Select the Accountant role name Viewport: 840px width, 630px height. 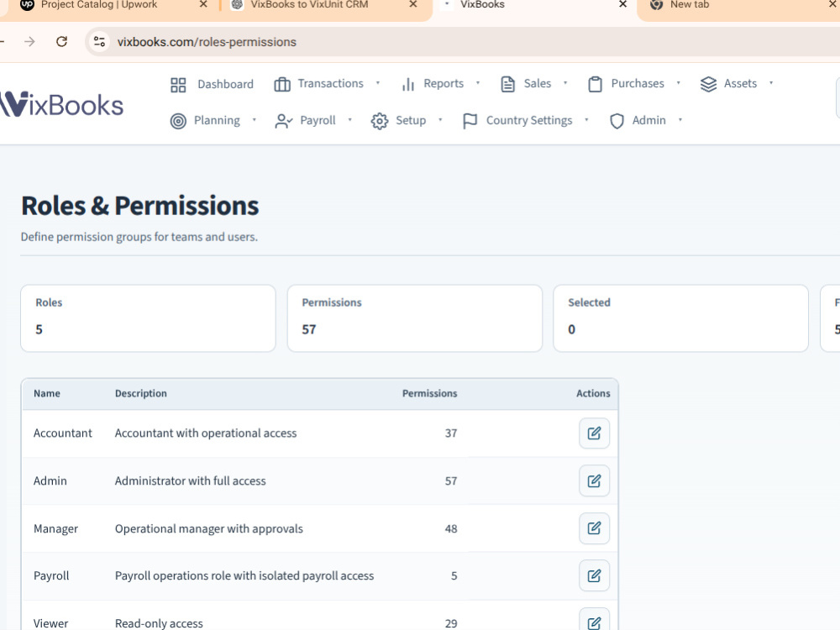pyautogui.click(x=63, y=433)
